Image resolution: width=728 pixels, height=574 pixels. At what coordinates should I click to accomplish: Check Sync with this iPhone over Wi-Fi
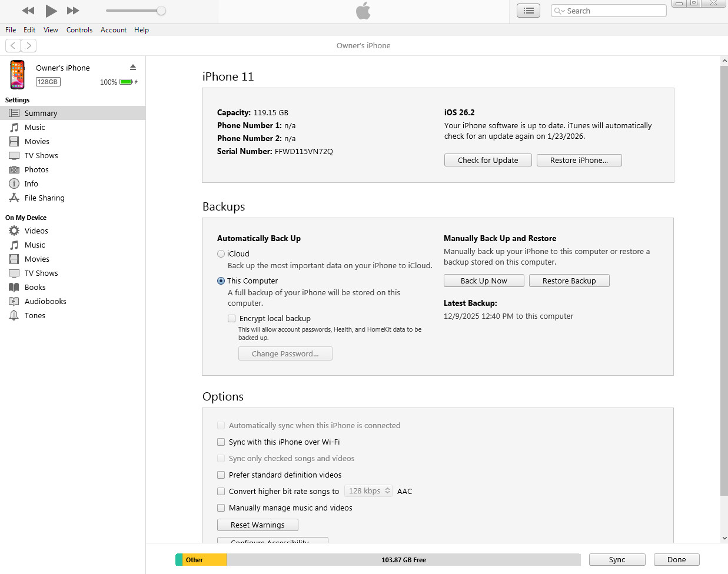click(221, 442)
